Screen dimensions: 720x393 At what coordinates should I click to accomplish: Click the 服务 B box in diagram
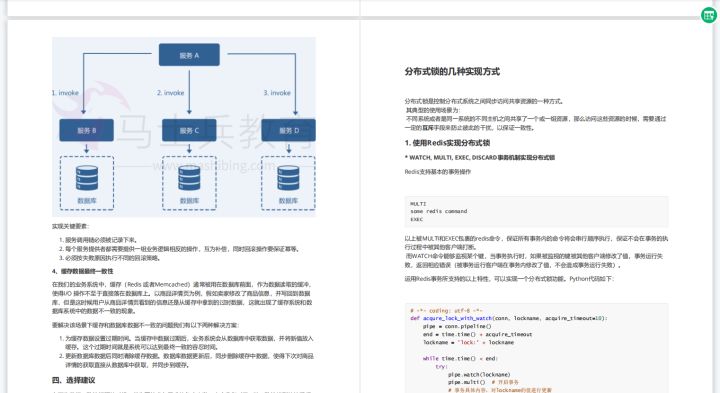click(x=86, y=130)
